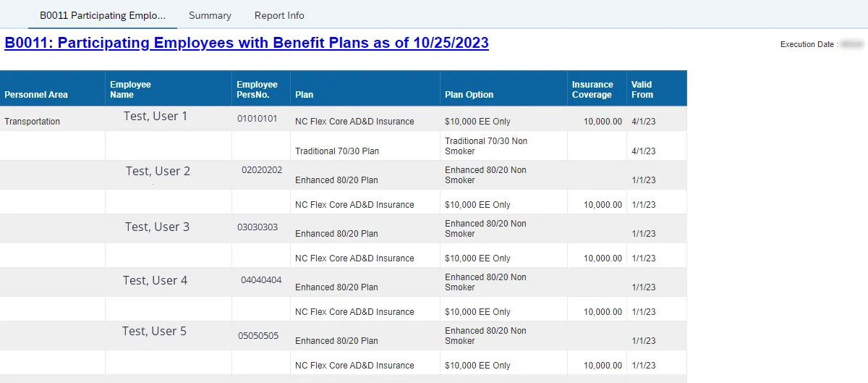Select employee Test, User 3 cell
The height and width of the screenshot is (383, 868).
pos(157,227)
